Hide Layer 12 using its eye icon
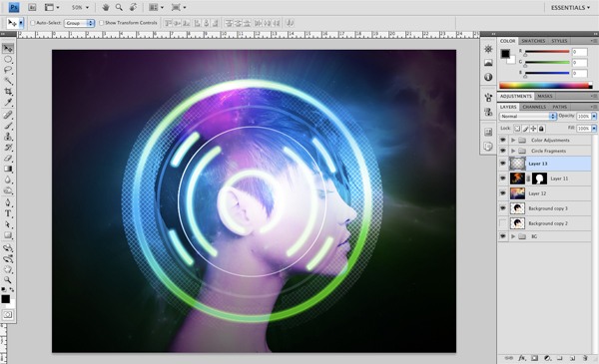The image size is (599, 364). [x=503, y=193]
